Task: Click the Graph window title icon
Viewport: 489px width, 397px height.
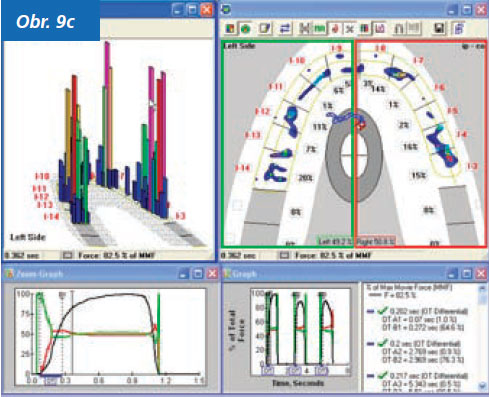Action: [x=227, y=274]
